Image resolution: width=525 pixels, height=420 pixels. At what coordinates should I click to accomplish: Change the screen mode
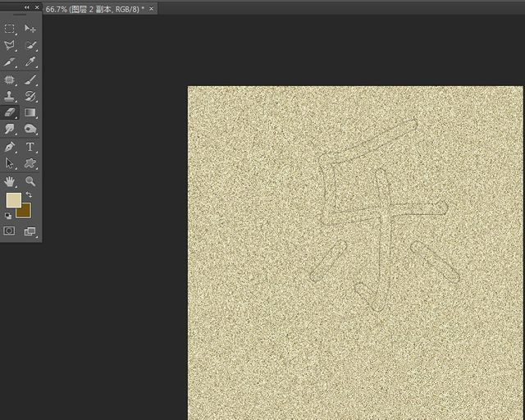30,231
